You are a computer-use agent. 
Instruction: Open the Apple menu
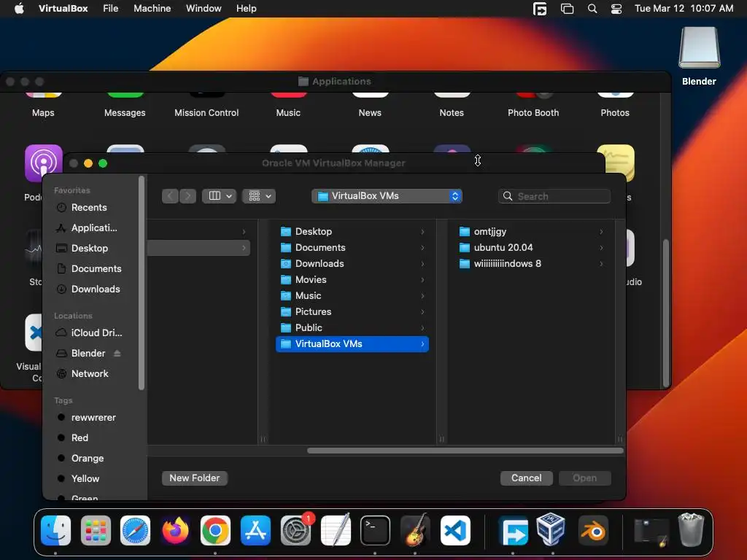click(19, 9)
